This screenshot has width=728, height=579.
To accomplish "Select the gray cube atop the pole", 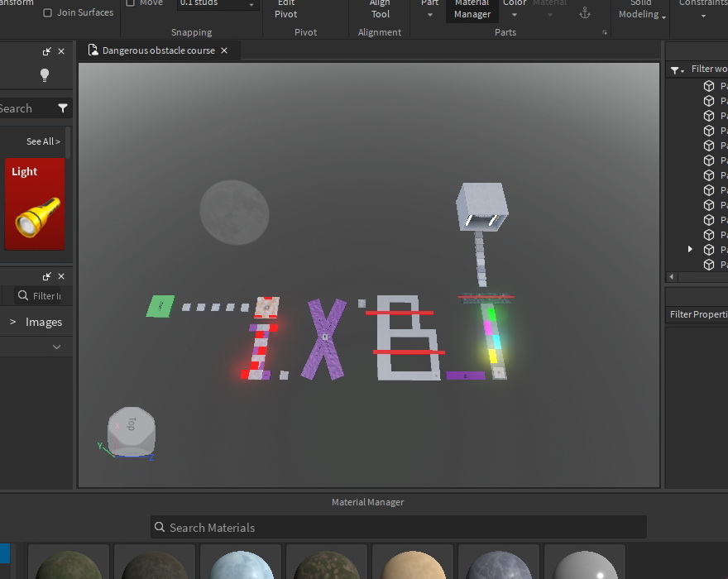I will [482, 206].
